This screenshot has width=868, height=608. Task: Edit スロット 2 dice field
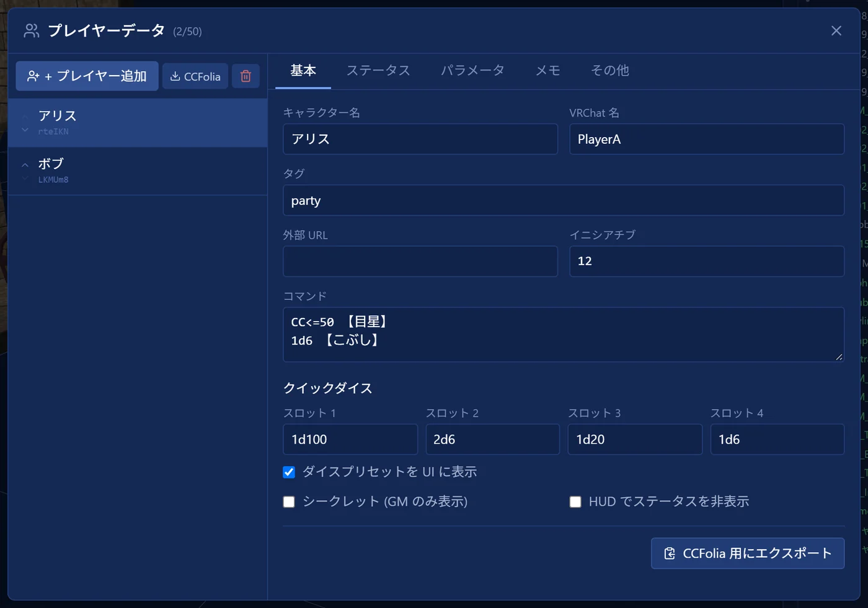coord(493,439)
